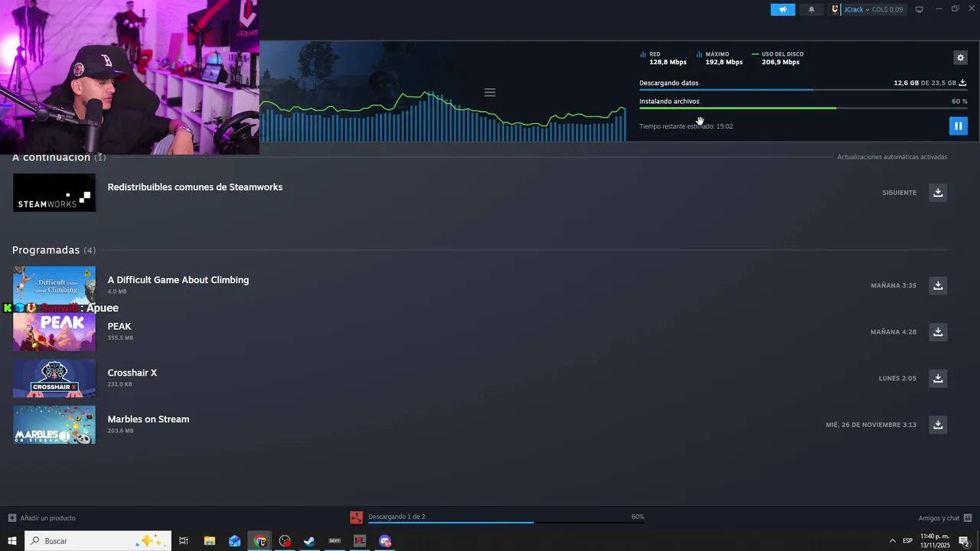Start download for A Difficult Game About Climbing
The image size is (980, 551).
pos(938,285)
